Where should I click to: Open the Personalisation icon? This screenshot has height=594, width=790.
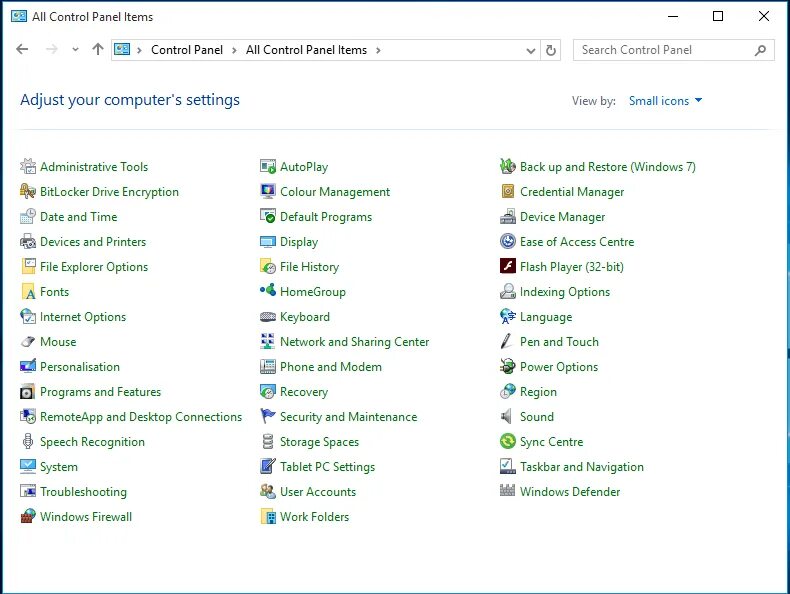(x=28, y=367)
